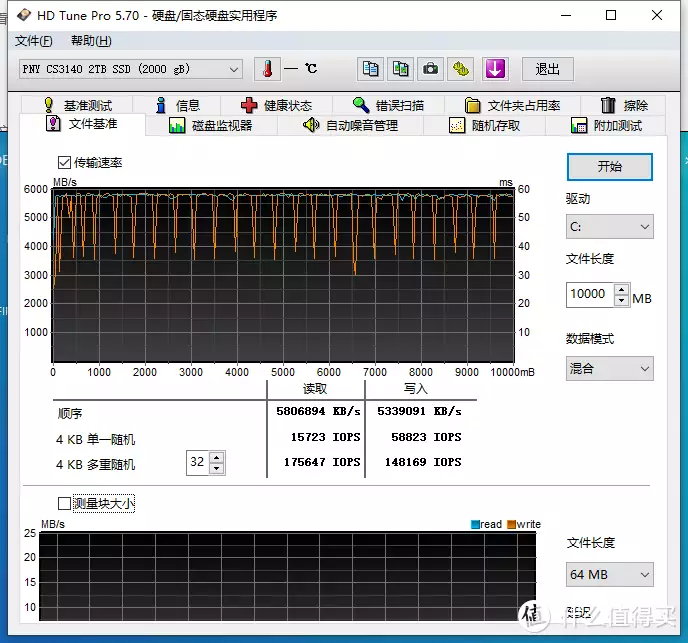Click the 退出 exit button
This screenshot has height=643, width=688.
[548, 69]
